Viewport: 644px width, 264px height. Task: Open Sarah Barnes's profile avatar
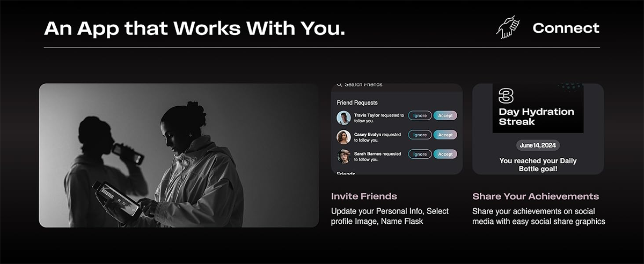pyautogui.click(x=343, y=156)
